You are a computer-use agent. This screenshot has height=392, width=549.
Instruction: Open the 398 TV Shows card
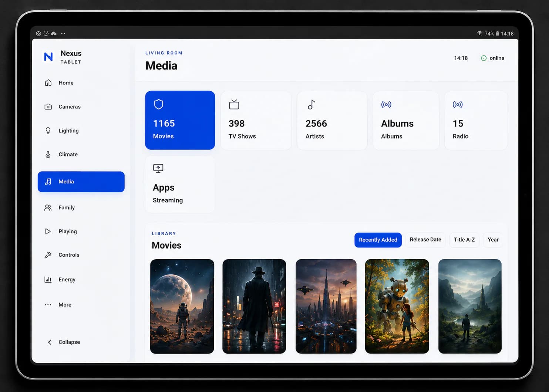click(x=256, y=120)
